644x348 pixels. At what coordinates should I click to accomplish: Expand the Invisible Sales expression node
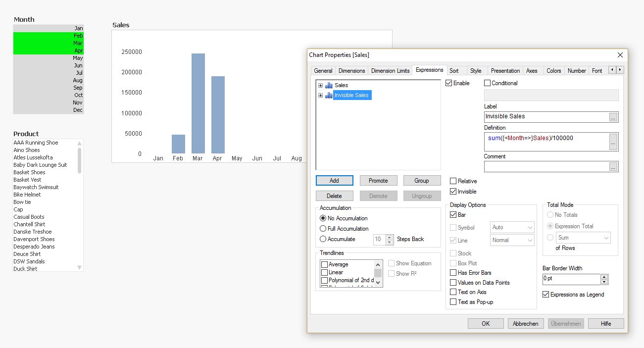click(x=320, y=95)
